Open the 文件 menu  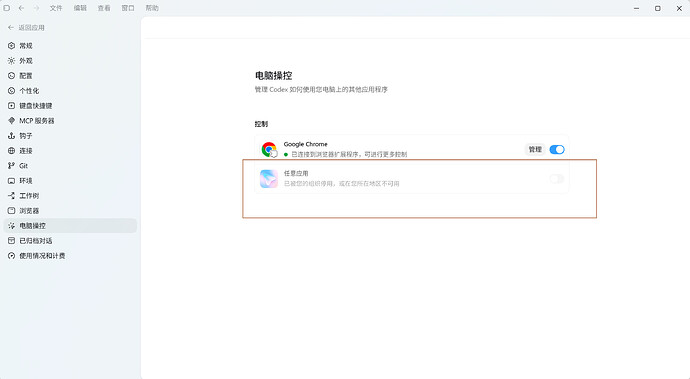tap(56, 8)
